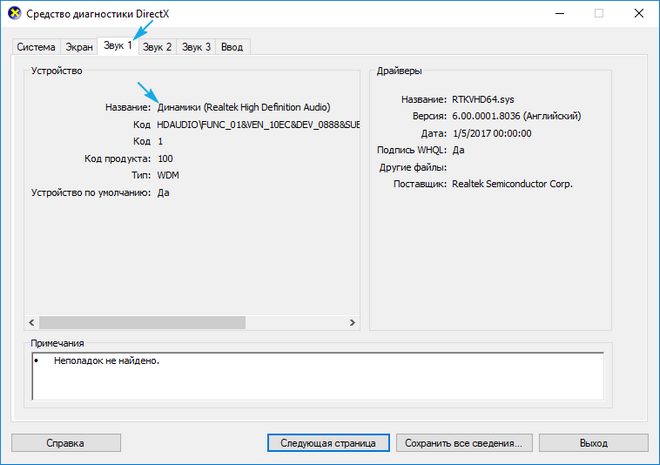Screen dimensions: 660x465
Task: Click right arrow of device scrollbar
Action: [352, 322]
